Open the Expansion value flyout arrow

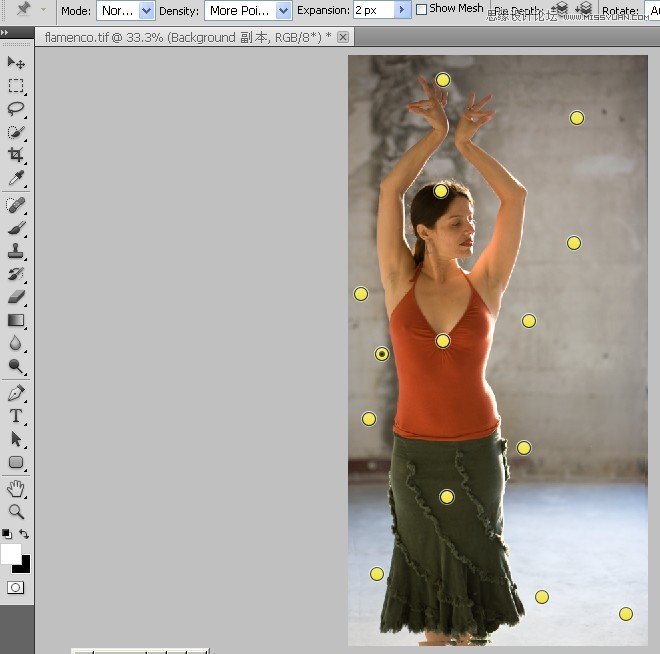click(402, 9)
